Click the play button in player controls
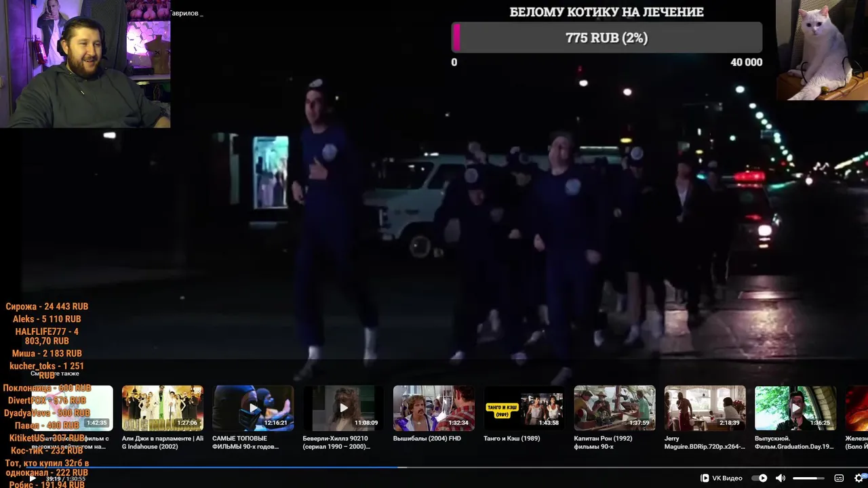Image resolution: width=868 pixels, height=488 pixels. click(x=32, y=479)
